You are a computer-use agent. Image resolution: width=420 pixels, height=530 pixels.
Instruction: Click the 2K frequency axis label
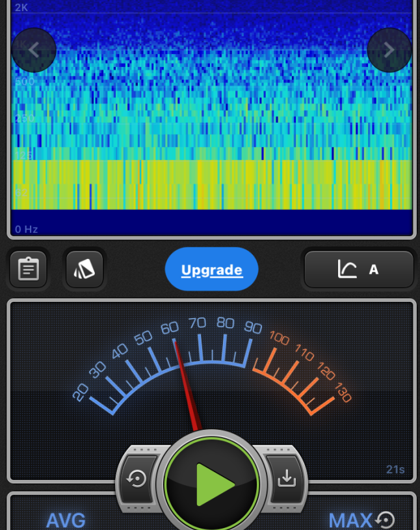pos(21,7)
